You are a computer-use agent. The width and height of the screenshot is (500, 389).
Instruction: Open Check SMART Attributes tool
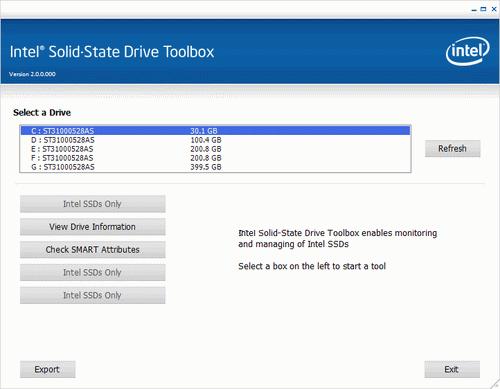click(92, 250)
